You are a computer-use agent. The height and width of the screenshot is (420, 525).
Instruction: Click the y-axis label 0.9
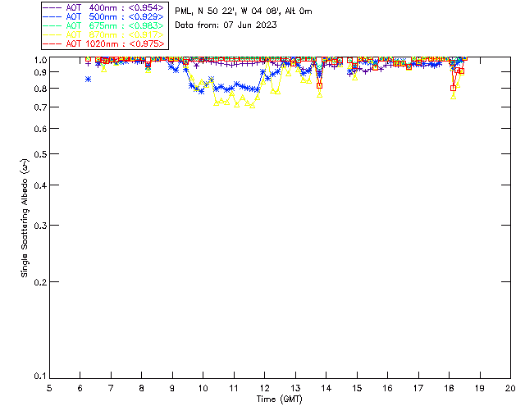click(x=40, y=72)
